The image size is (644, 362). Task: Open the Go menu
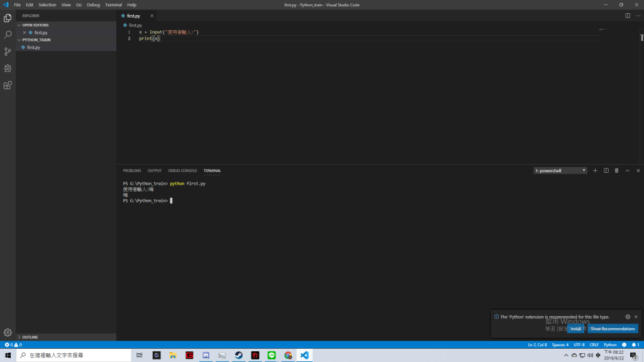tap(79, 5)
